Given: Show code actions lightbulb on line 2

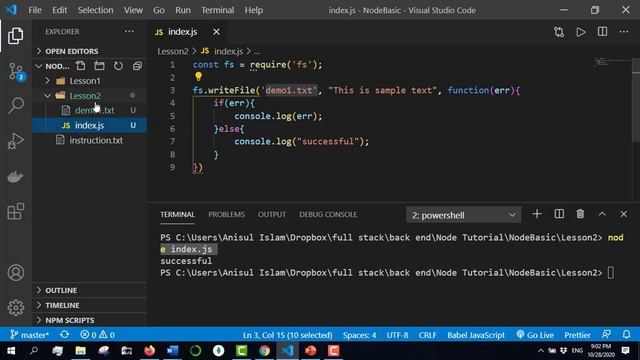Looking at the screenshot, I should pos(198,76).
